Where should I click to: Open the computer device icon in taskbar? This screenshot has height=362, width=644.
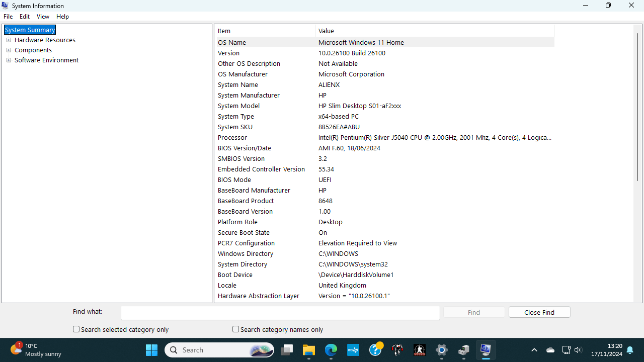pos(464,350)
